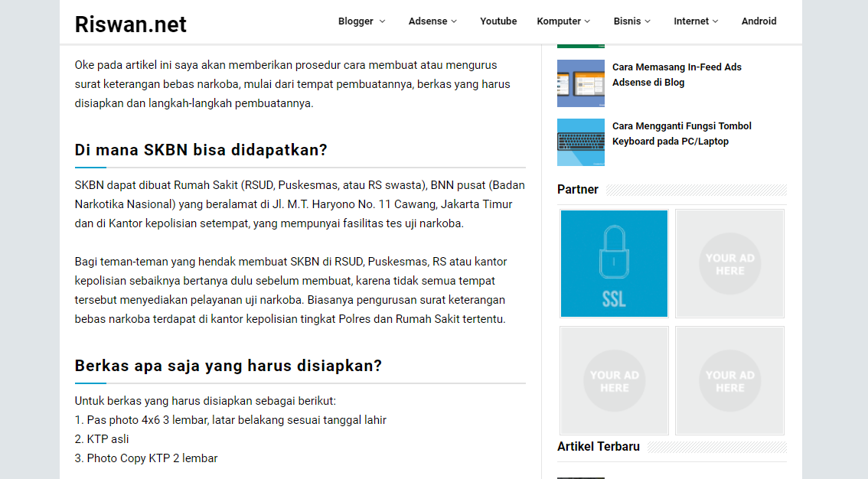Viewport: 868px width, 479px height.
Task: Click the list item "2. KTP asli"
Action: coord(102,439)
